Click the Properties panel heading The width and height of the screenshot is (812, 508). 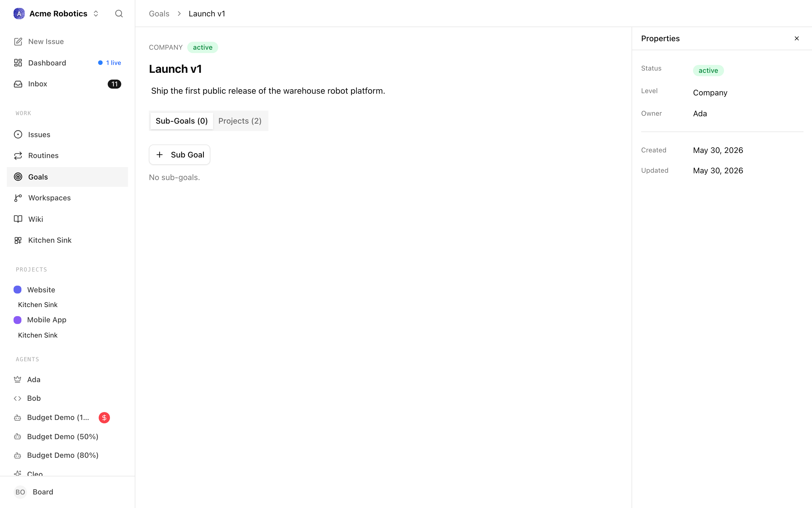point(660,39)
